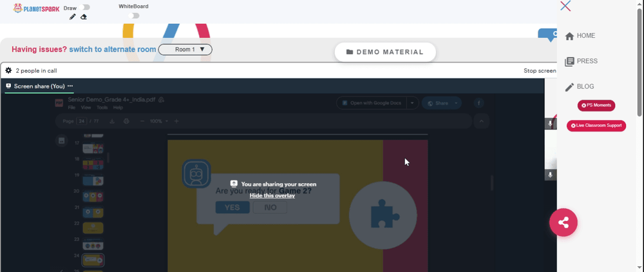The width and height of the screenshot is (644, 272).
Task: Click switch to alternate room link
Action: [x=113, y=49]
